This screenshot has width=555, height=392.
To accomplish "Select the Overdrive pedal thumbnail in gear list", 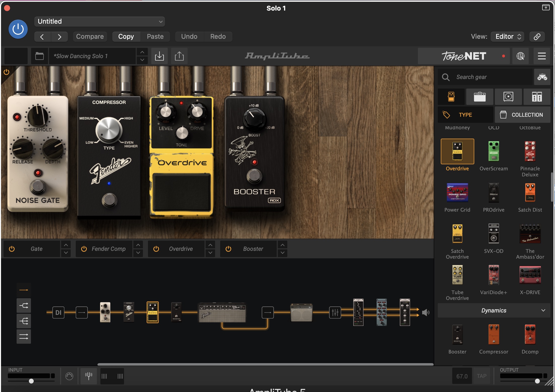I will (457, 151).
